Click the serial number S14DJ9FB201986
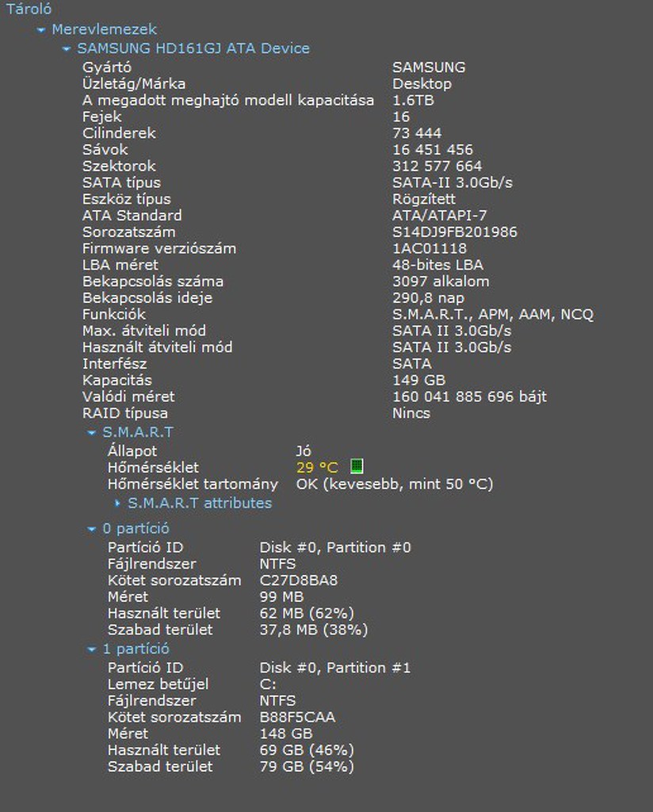This screenshot has height=812, width=653. (454, 232)
